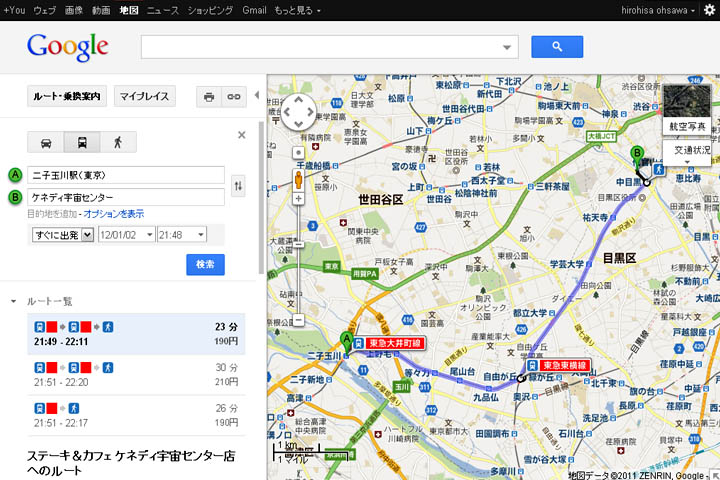Click the 東急東横線 line label

point(558,365)
